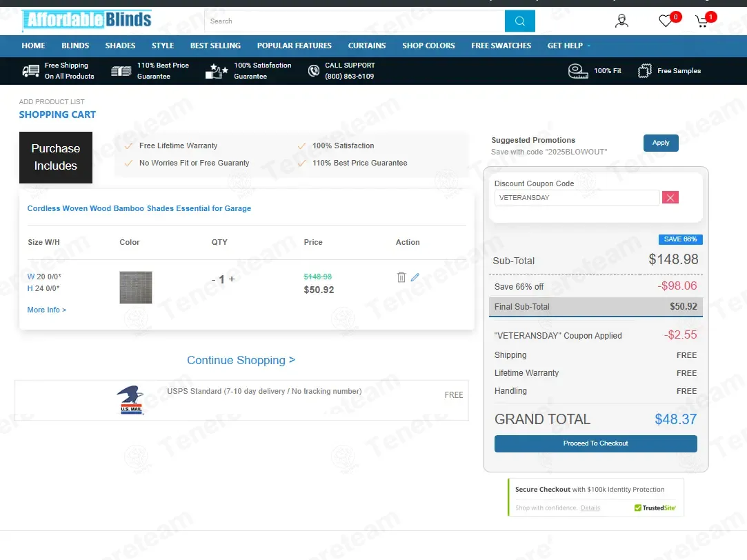Delete the item with trash icon
Image resolution: width=747 pixels, height=560 pixels.
[x=401, y=277]
